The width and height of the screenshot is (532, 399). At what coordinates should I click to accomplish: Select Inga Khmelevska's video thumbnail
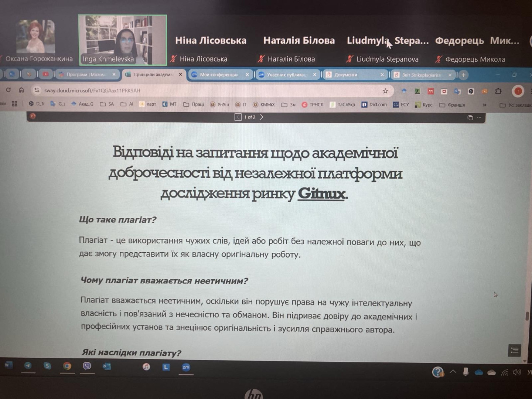point(122,40)
